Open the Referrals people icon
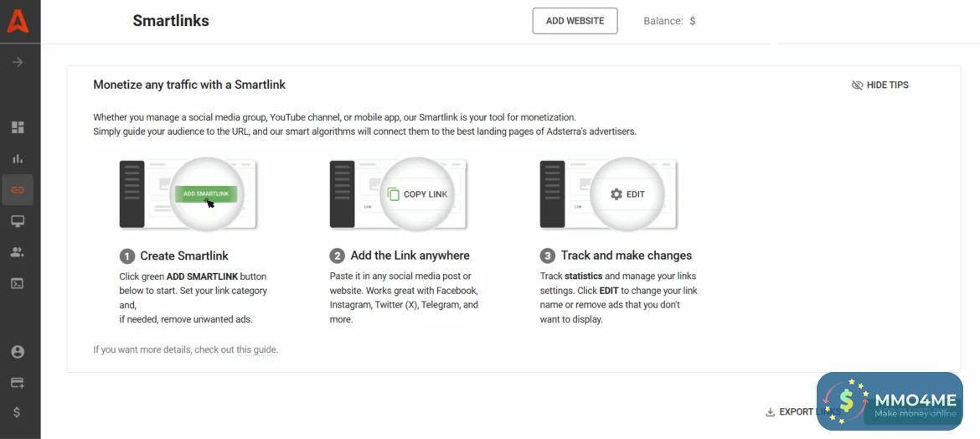 tap(18, 252)
